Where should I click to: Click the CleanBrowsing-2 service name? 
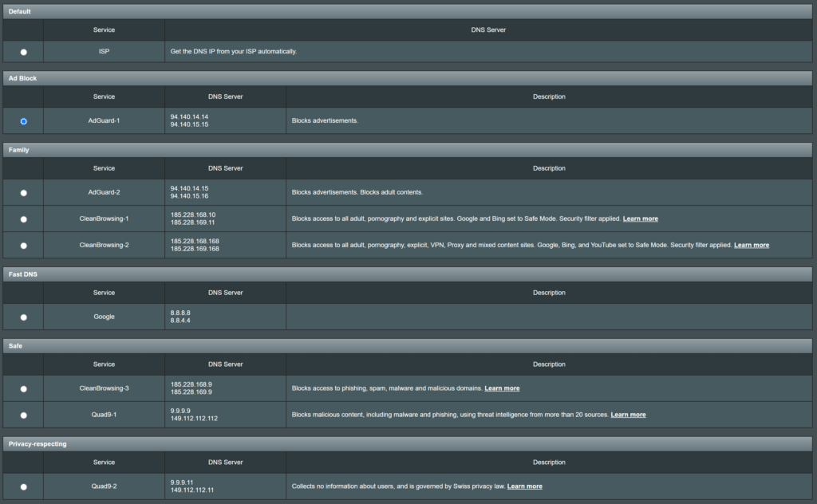[x=104, y=246]
